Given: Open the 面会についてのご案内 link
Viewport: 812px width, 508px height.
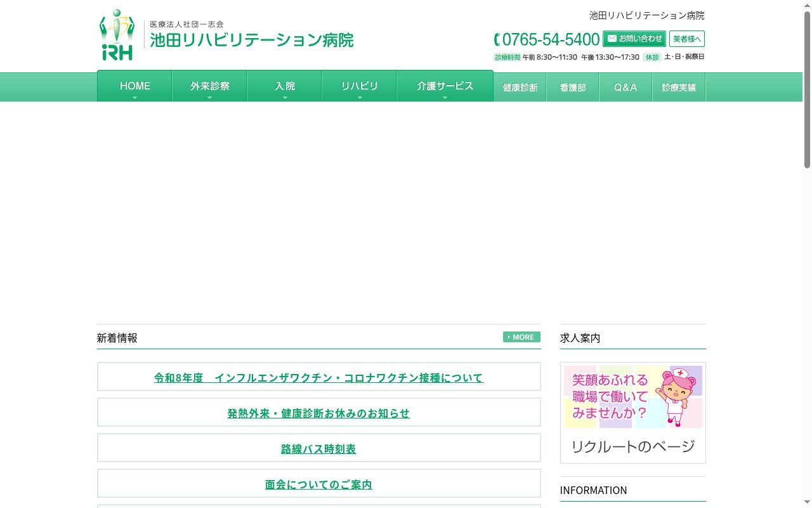Looking at the screenshot, I should pyautogui.click(x=318, y=485).
